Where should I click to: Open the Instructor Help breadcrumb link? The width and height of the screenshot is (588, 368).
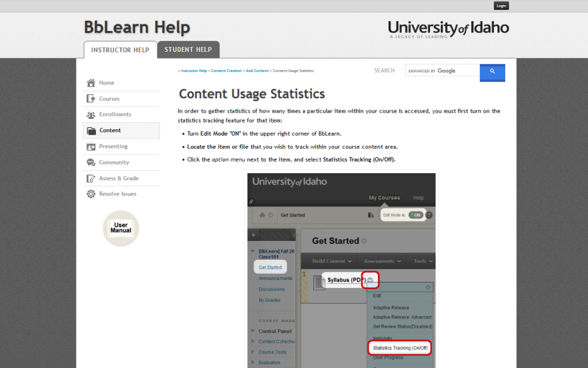click(x=194, y=71)
